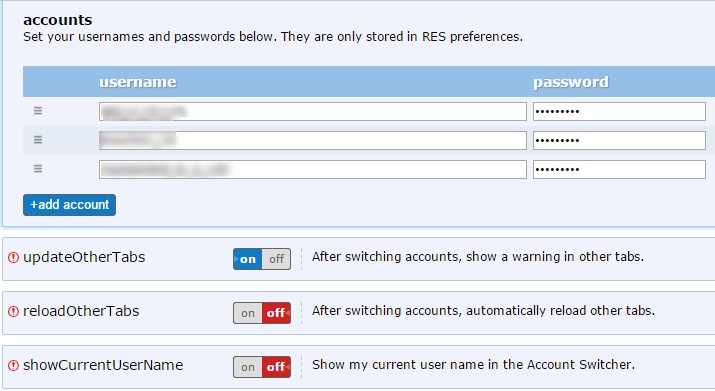Click the warning icon beside reloadOtherTabs

point(14,312)
